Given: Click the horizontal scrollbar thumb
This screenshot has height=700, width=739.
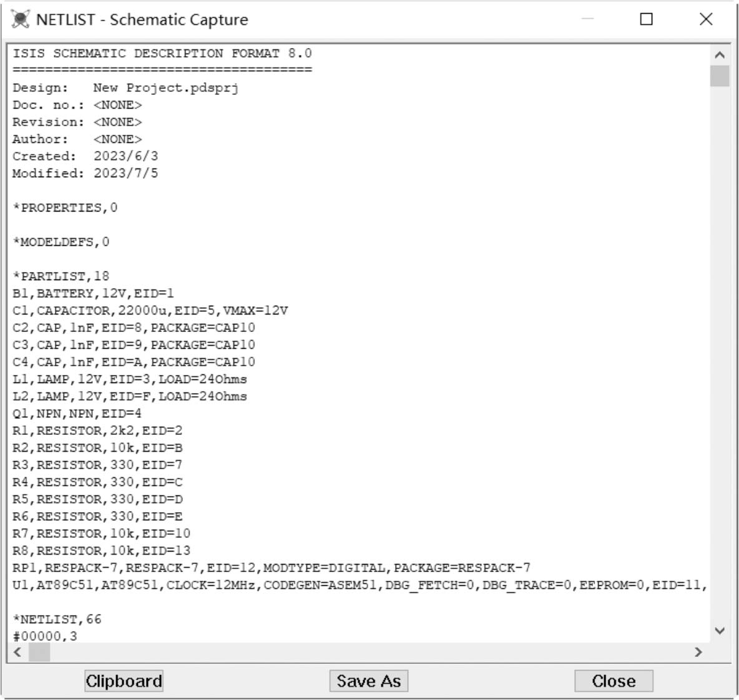Looking at the screenshot, I should pos(39,652).
